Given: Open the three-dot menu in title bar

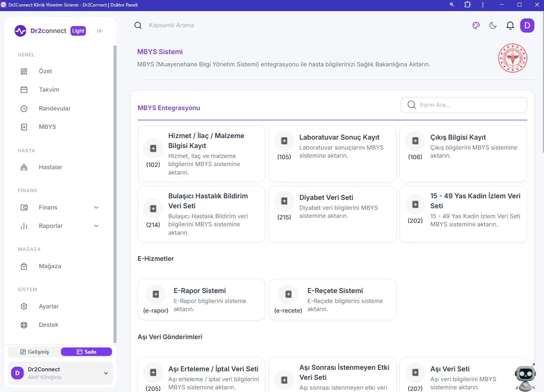Looking at the screenshot, I should tap(483, 5).
